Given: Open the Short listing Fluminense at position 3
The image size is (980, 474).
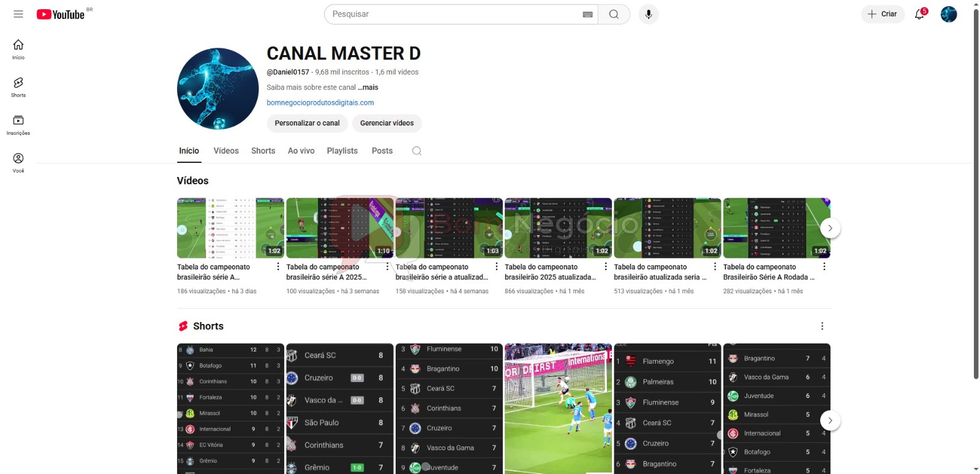Looking at the screenshot, I should (449, 408).
